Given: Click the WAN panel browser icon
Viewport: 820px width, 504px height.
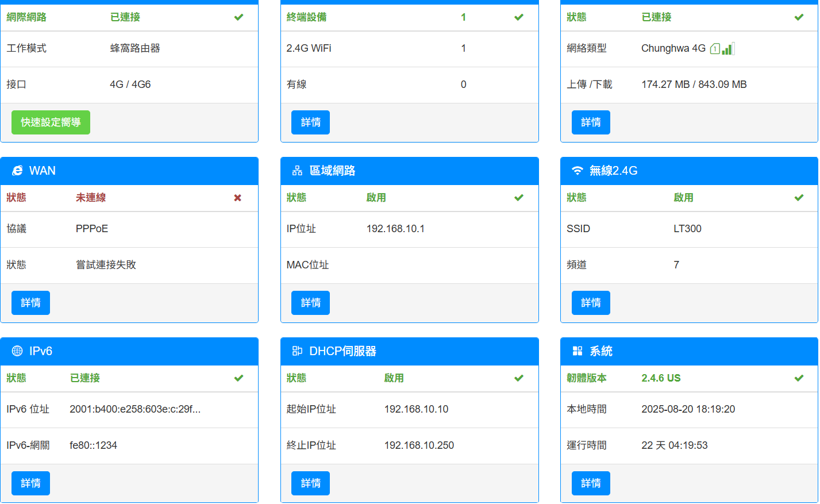Looking at the screenshot, I should [17, 171].
